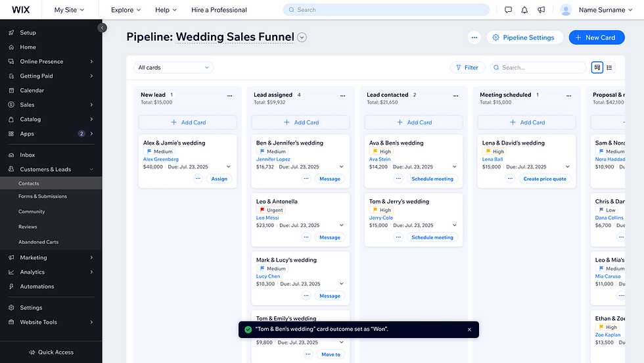
Task: Open more options on Lena & David's wedding card
Action: 510,179
